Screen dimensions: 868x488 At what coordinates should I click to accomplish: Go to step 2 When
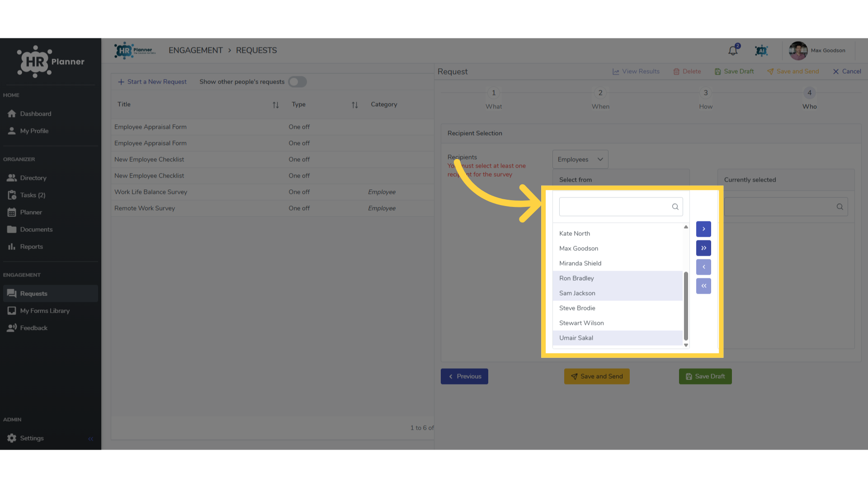[600, 99]
